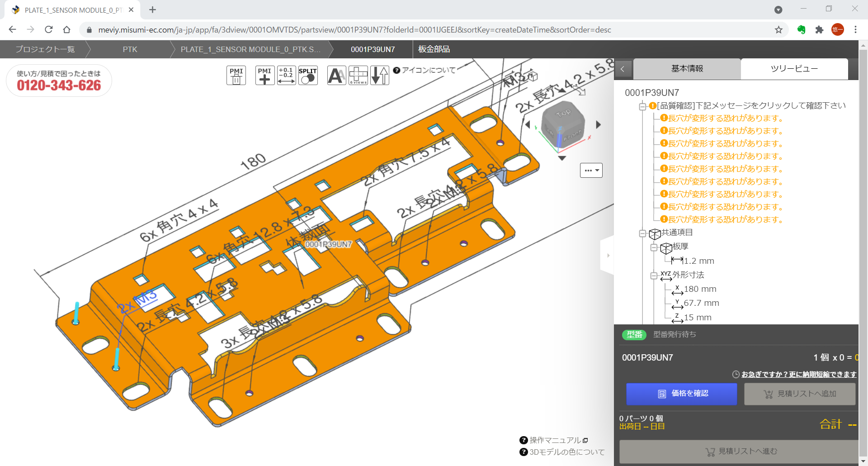The height and width of the screenshot is (466, 868).
Task: Select the blue 2x M3 annotation
Action: point(137,301)
